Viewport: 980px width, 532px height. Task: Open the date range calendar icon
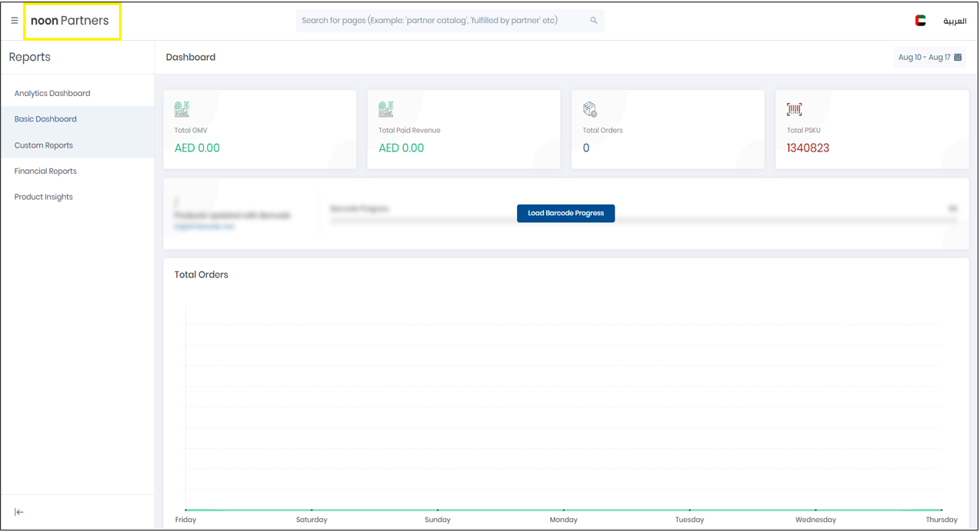point(958,58)
